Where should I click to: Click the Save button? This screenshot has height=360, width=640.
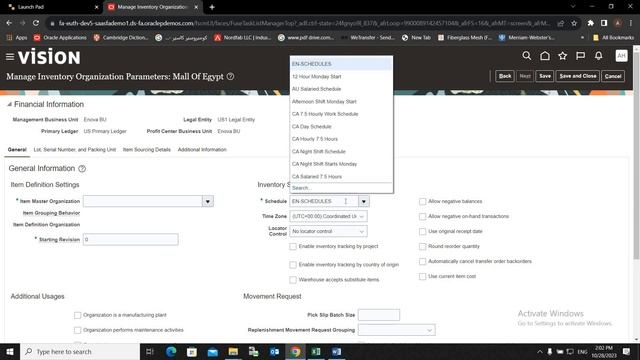coord(545,76)
